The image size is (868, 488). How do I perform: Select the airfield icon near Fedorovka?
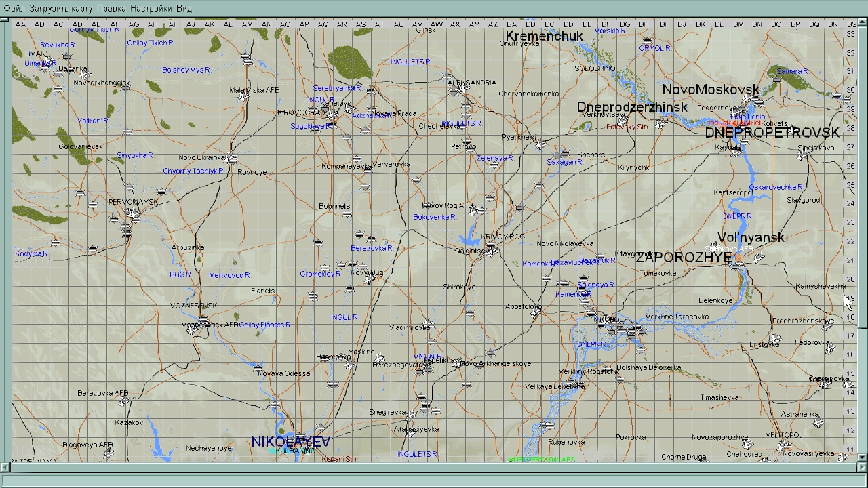pos(831,350)
